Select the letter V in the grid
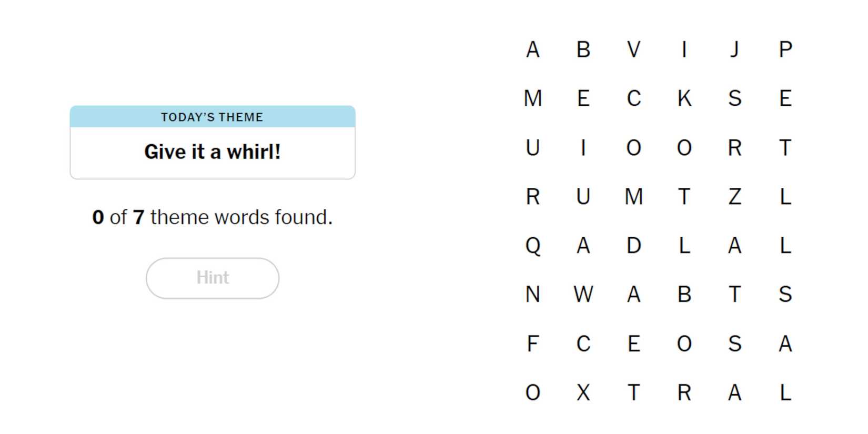This screenshot has width=868, height=434. pos(633,49)
